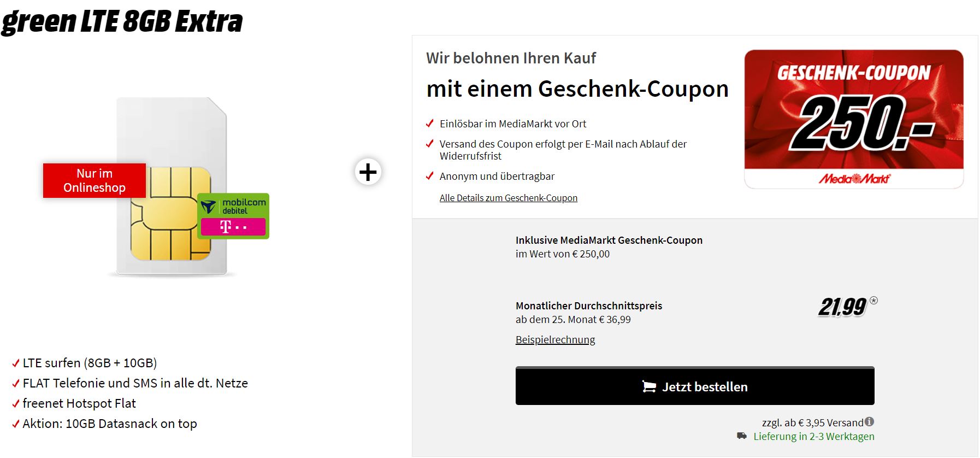Screen dimensions: 980x458
Task: Click the plus circle icon between products
Action: pos(368,172)
